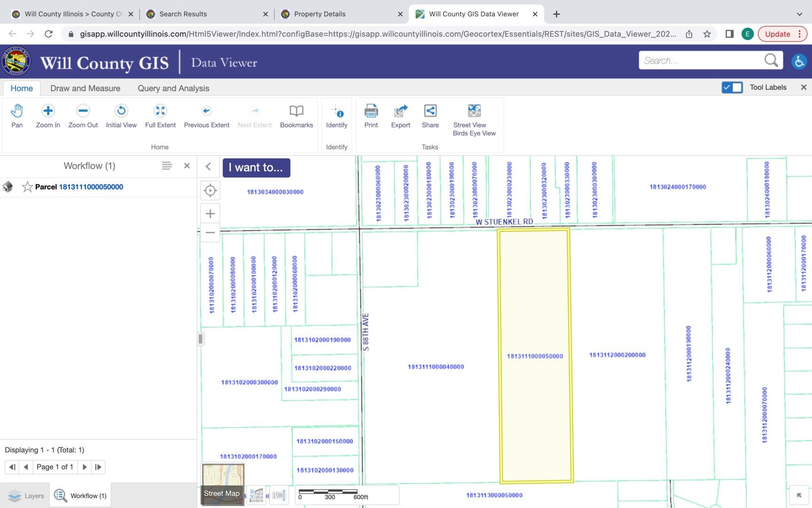This screenshot has width=812, height=508.
Task: Star the parcel result as favorite
Action: pyautogui.click(x=27, y=187)
